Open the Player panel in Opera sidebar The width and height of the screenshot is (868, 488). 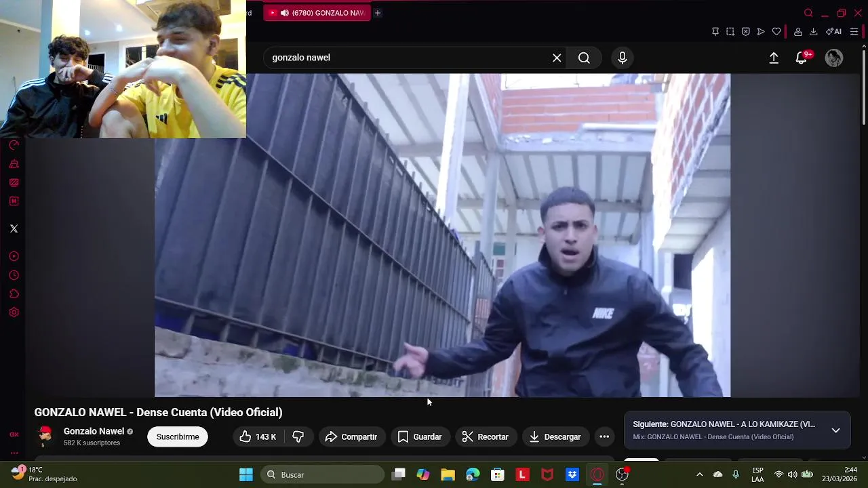pyautogui.click(x=14, y=256)
